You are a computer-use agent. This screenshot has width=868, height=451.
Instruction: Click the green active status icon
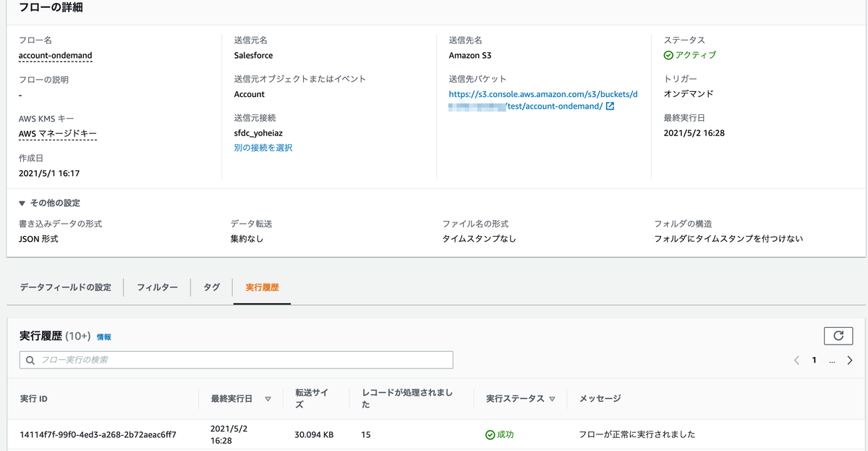(x=668, y=55)
